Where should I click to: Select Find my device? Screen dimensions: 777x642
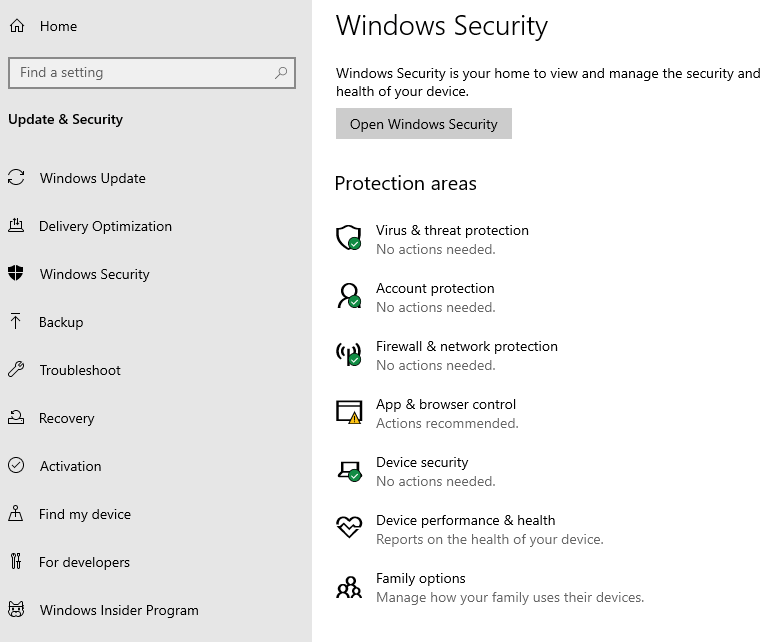[85, 514]
